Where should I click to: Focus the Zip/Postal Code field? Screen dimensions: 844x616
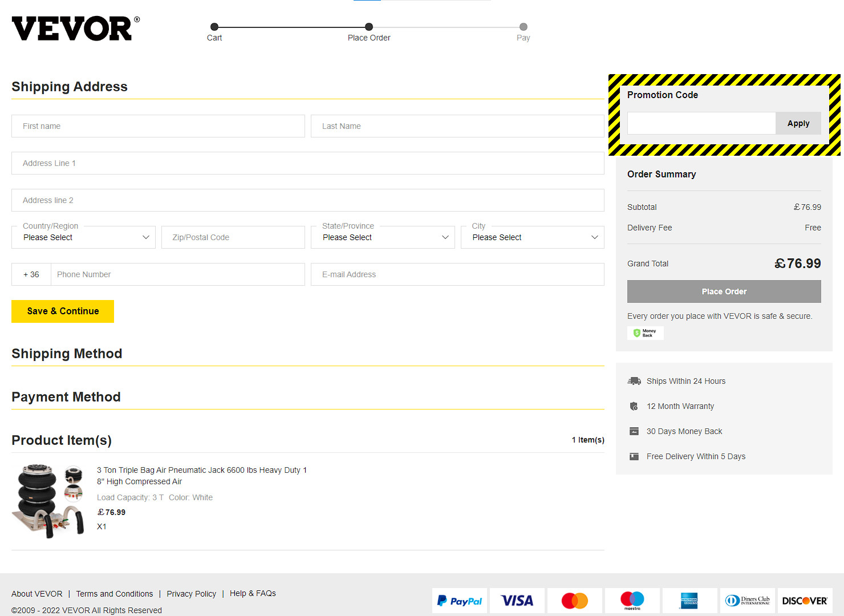[233, 237]
